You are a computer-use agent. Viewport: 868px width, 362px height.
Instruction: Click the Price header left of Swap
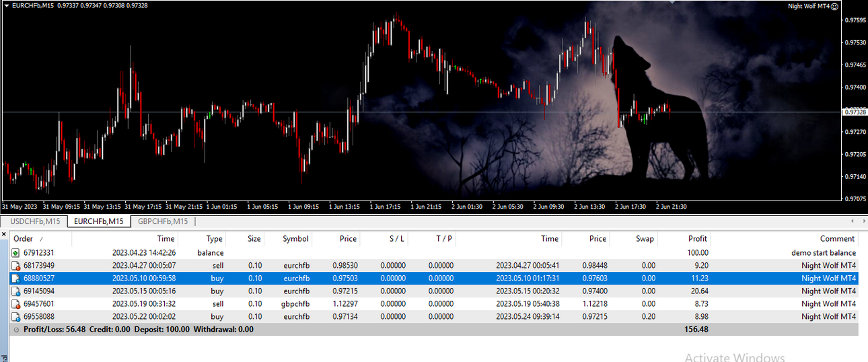click(586, 239)
